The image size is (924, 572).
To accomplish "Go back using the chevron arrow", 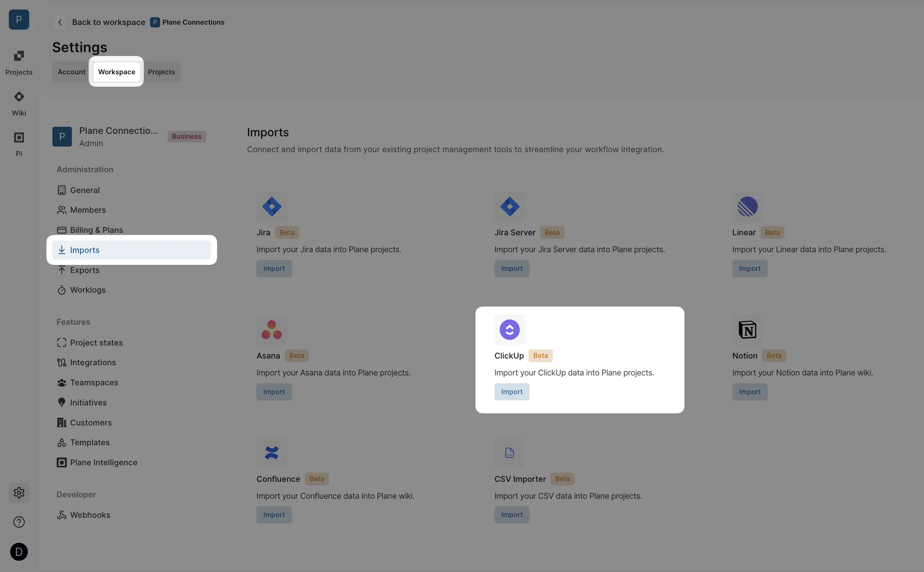I will [60, 22].
